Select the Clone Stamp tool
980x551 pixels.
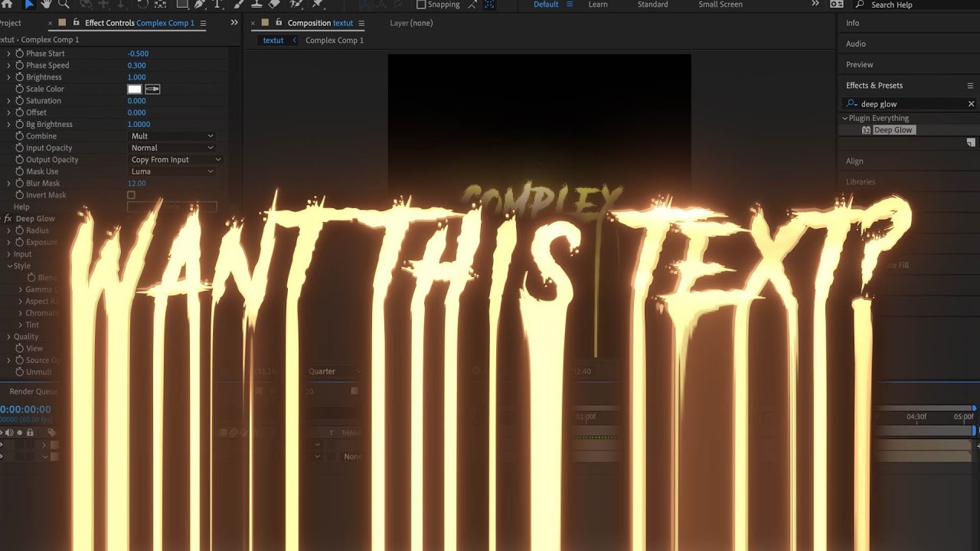[256, 5]
